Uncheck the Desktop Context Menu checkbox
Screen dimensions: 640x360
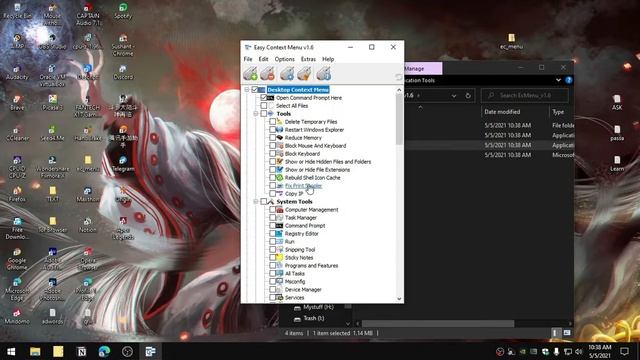(255, 89)
